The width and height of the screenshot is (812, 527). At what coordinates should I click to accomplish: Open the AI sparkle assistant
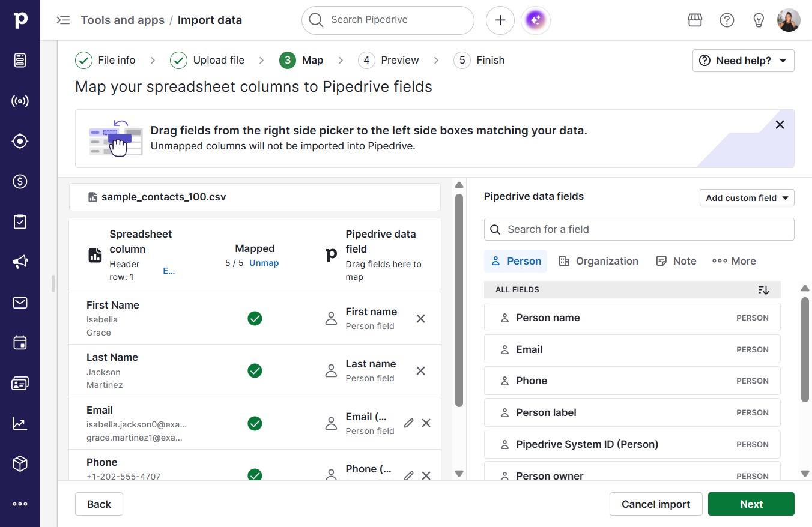[536, 20]
